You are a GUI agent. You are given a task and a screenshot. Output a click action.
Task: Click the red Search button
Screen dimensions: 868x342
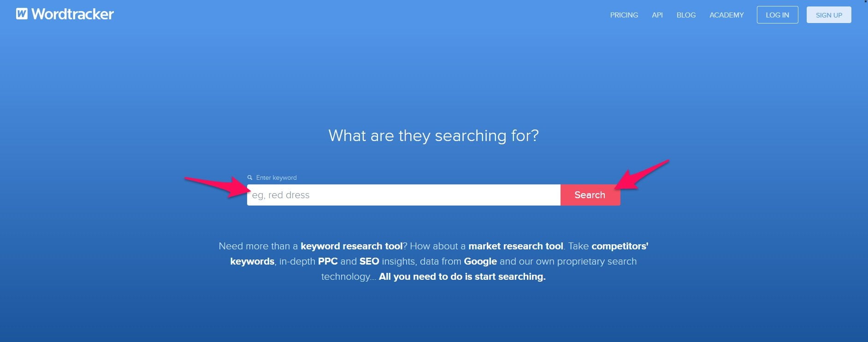[x=590, y=195]
